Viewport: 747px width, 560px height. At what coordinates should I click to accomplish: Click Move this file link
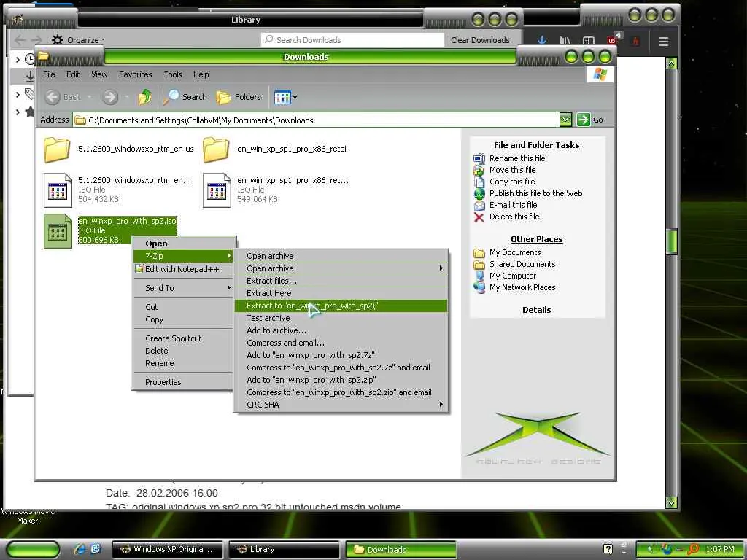pos(512,169)
